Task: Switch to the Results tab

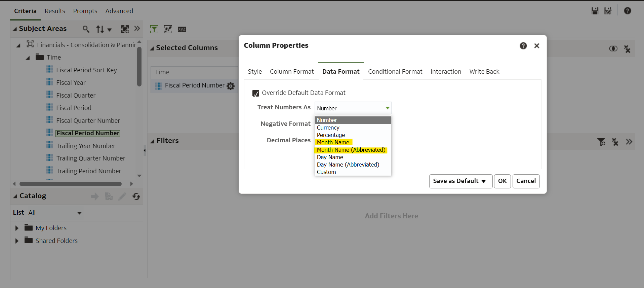Action: [x=55, y=11]
